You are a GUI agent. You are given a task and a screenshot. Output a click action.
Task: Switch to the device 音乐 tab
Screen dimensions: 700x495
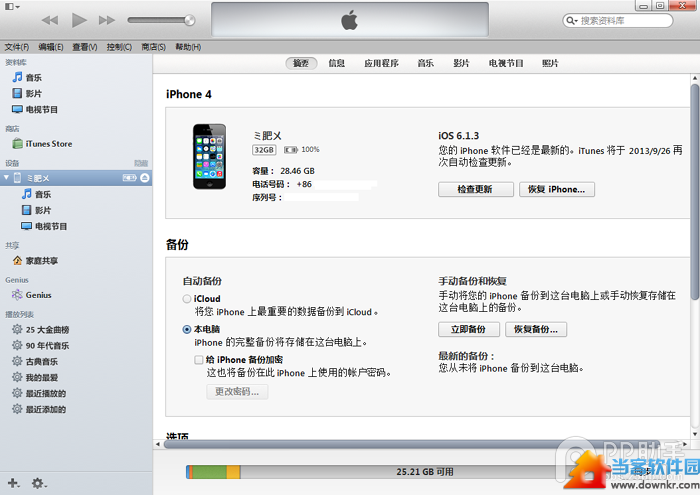point(425,63)
